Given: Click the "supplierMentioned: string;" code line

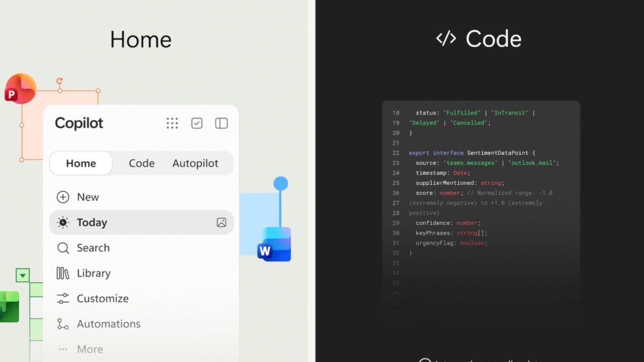Looking at the screenshot, I should pyautogui.click(x=460, y=183).
